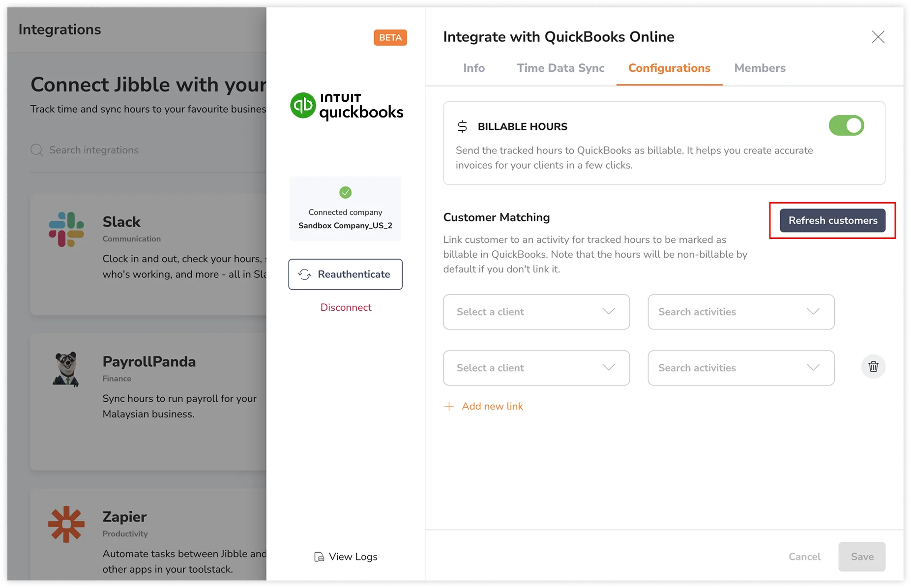The width and height of the screenshot is (911, 588).
Task: Click the Sandbox Company_US_2 text
Action: click(x=345, y=225)
